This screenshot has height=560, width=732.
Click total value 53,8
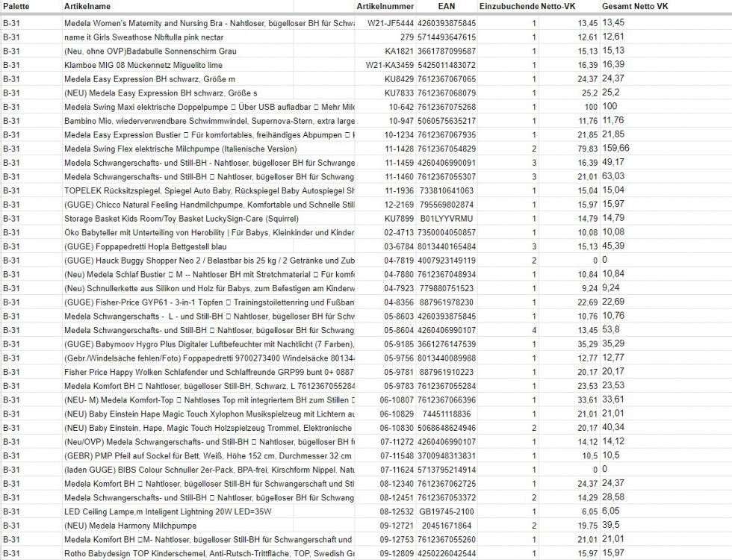pyautogui.click(x=611, y=330)
